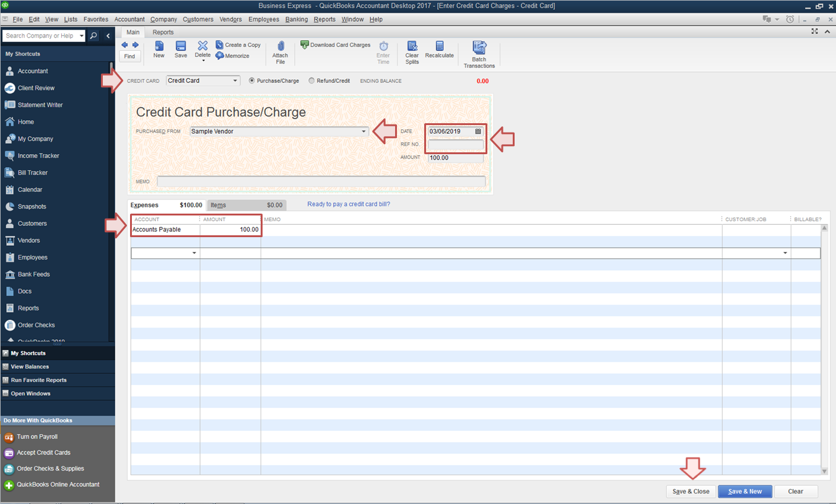Image resolution: width=836 pixels, height=504 pixels.
Task: Click the Amount field showing 100.00
Action: [x=455, y=158]
